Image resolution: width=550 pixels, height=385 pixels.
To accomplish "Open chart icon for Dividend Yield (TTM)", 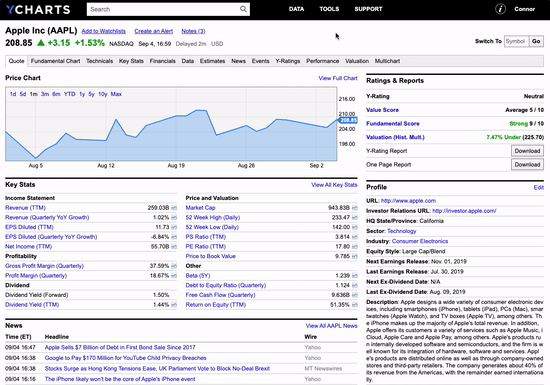I will (x=174, y=305).
